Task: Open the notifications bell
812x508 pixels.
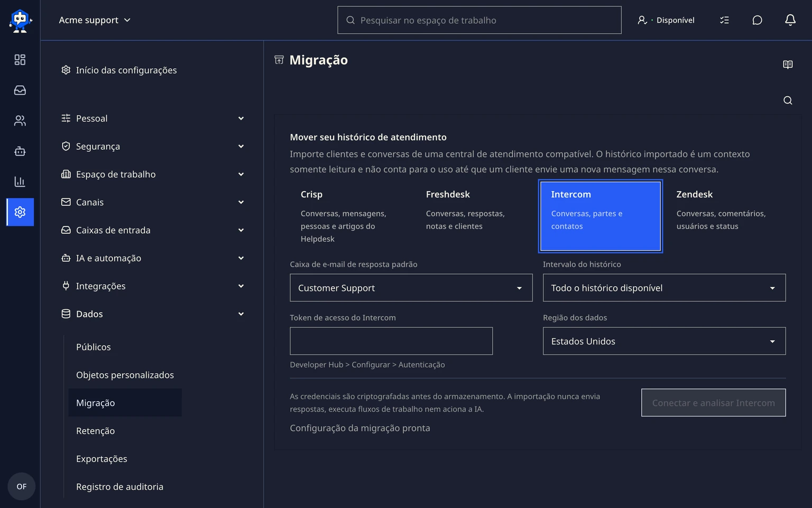Action: click(790, 20)
